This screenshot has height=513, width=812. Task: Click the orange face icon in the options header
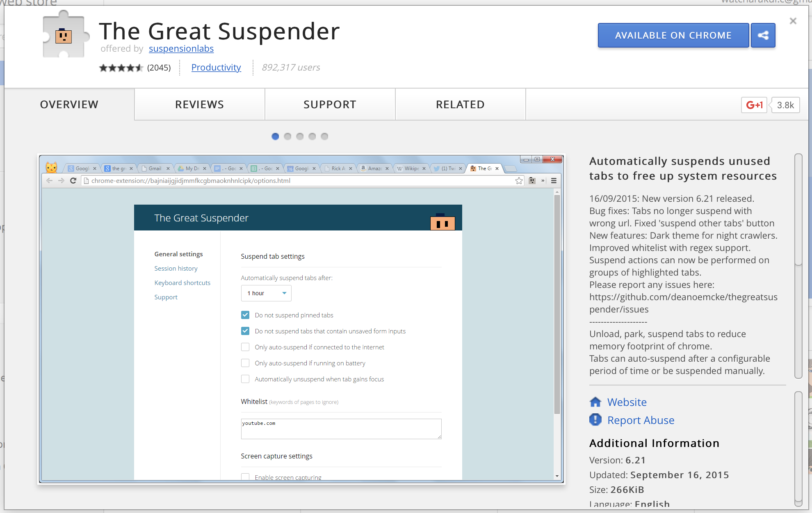click(x=442, y=222)
